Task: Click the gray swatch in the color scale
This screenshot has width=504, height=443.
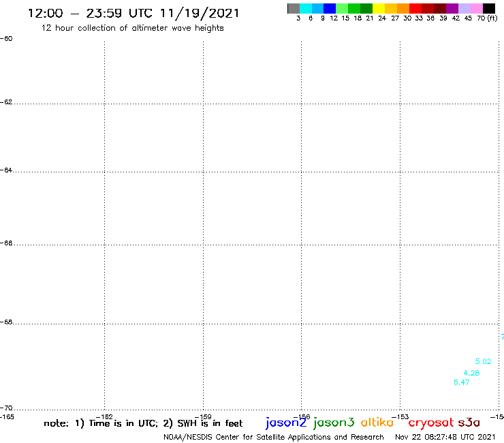Action: click(294, 8)
